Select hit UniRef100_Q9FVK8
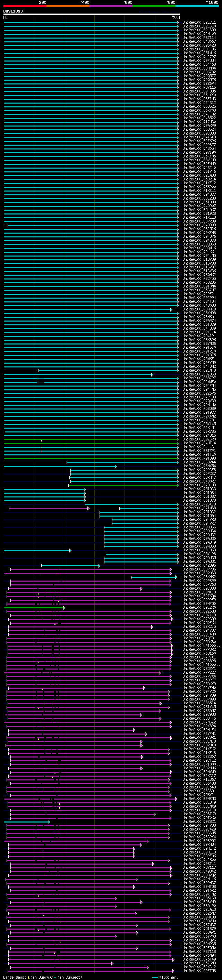 199,520
